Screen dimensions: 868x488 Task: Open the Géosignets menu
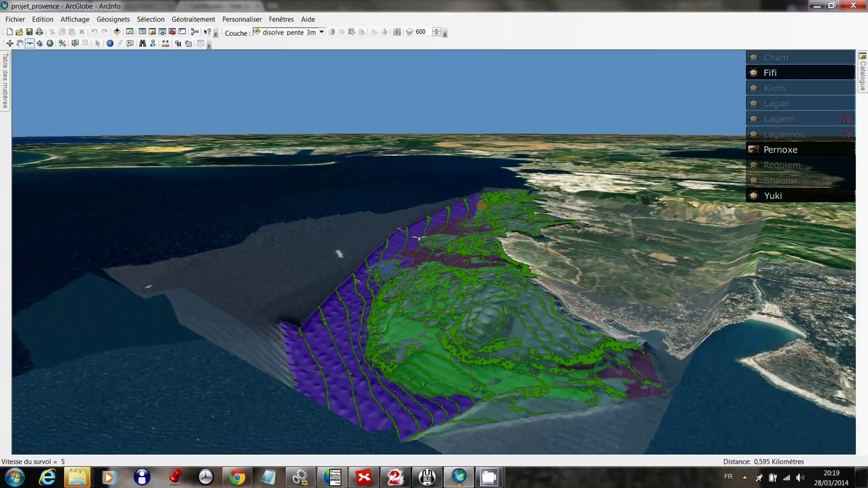point(113,19)
